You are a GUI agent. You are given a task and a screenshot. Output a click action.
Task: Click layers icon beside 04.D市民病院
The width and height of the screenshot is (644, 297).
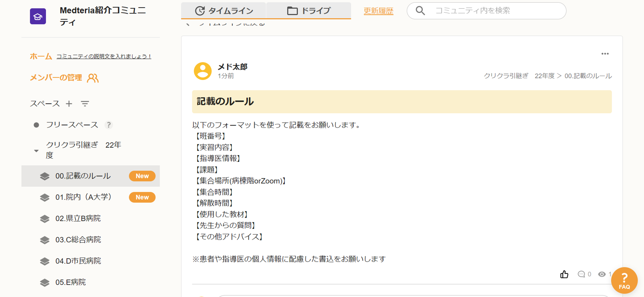click(x=45, y=261)
